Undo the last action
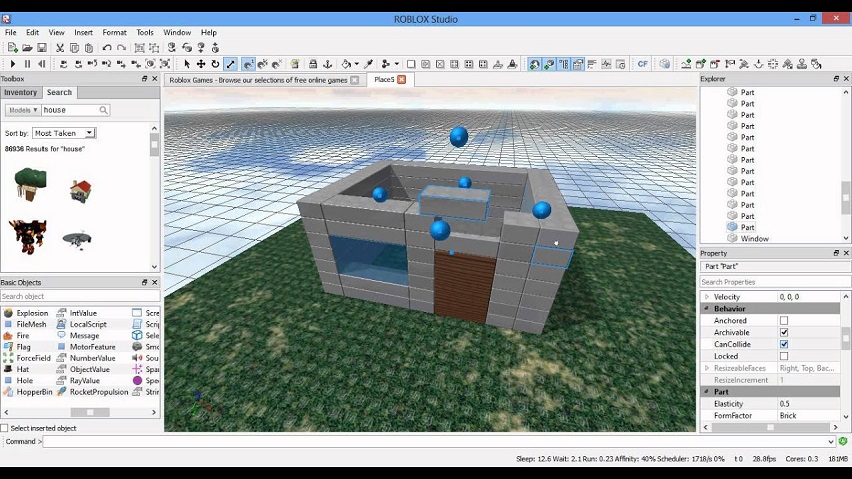 click(107, 48)
